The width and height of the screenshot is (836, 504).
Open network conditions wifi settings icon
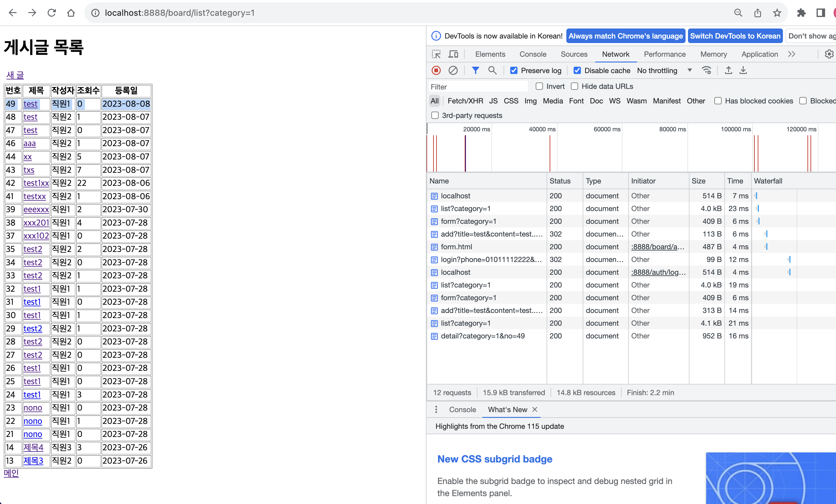tap(706, 71)
